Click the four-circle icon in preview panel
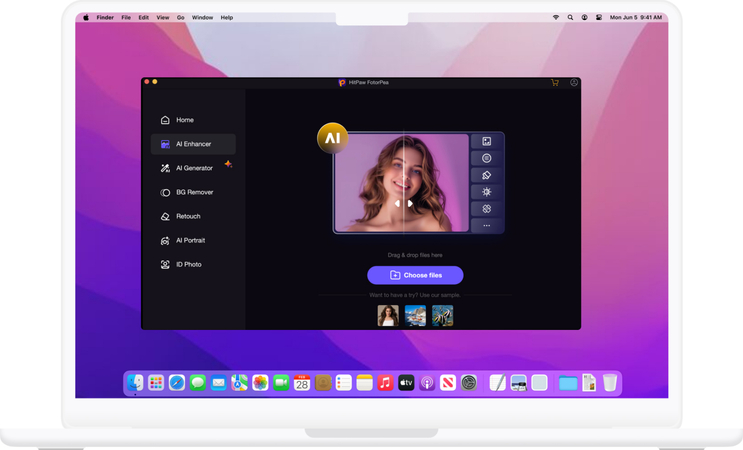This screenshot has width=743, height=450. tap(487, 209)
